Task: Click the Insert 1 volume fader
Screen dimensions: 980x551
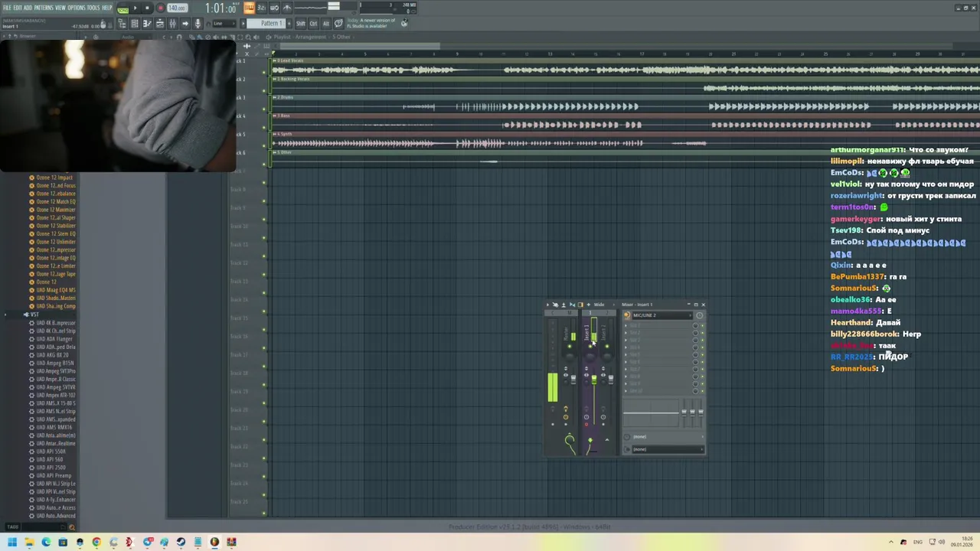Action: click(594, 380)
